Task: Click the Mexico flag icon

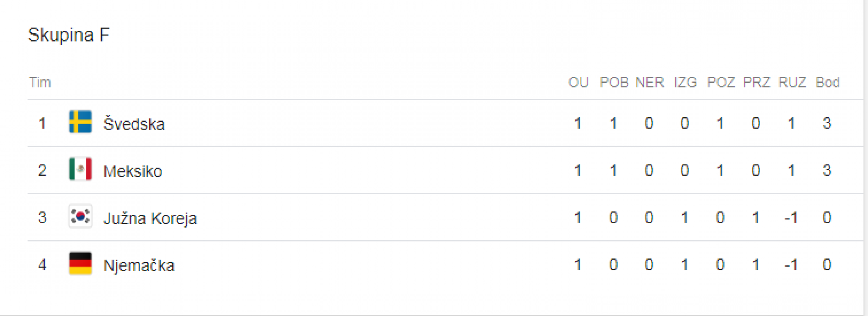Action: point(80,169)
